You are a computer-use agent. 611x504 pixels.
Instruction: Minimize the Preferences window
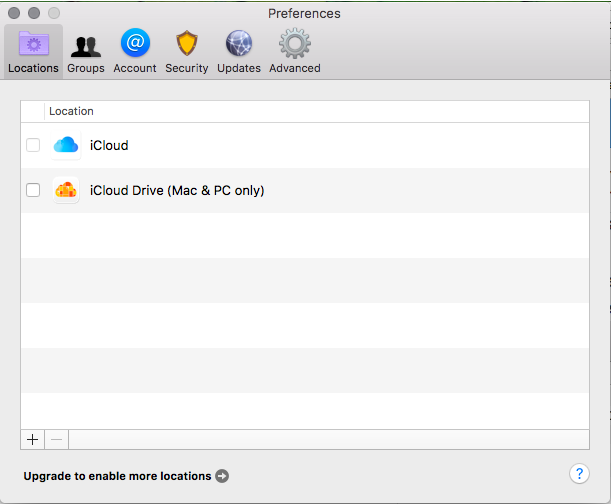click(x=34, y=13)
